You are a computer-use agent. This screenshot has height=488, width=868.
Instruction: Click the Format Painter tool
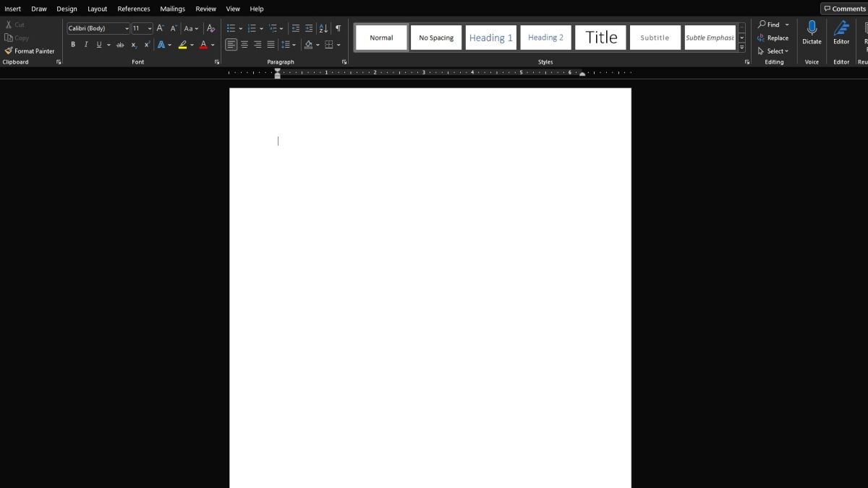[30, 51]
